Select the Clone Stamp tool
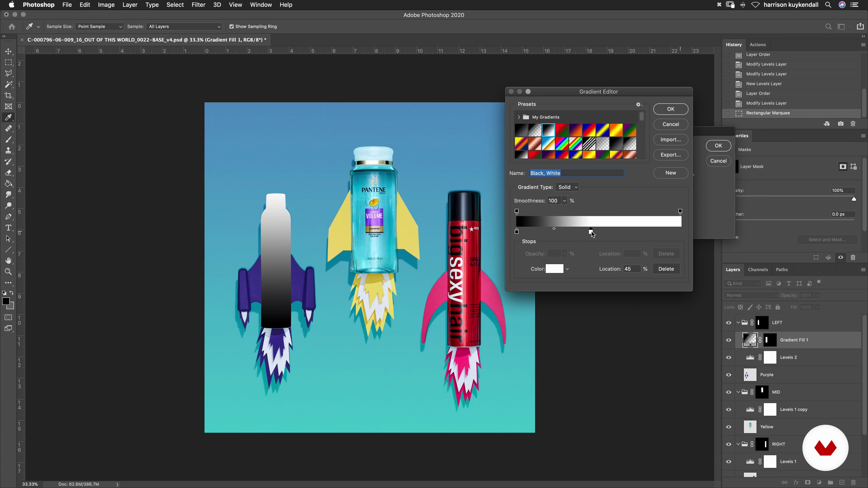Viewport: 868px width, 488px height. (x=8, y=150)
